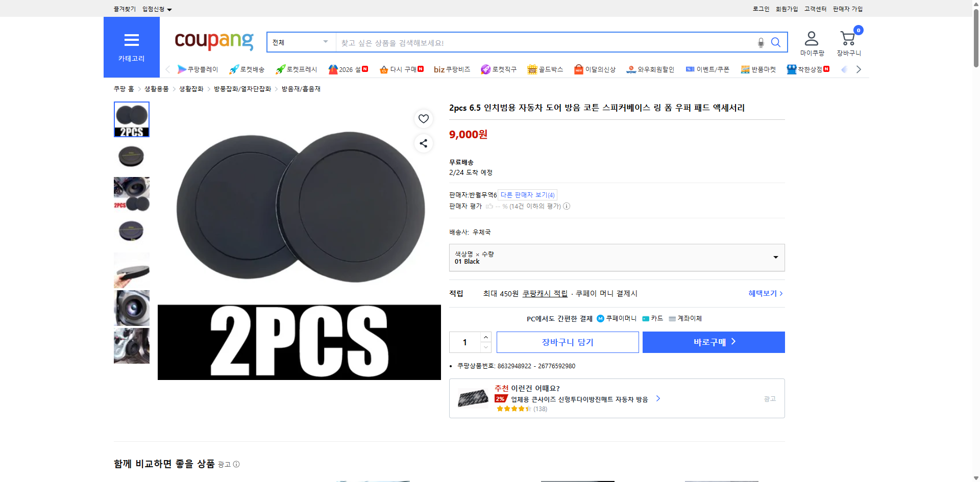Open 다른 판매자 보기(4) link
This screenshot has width=980, height=482.
[x=527, y=195]
